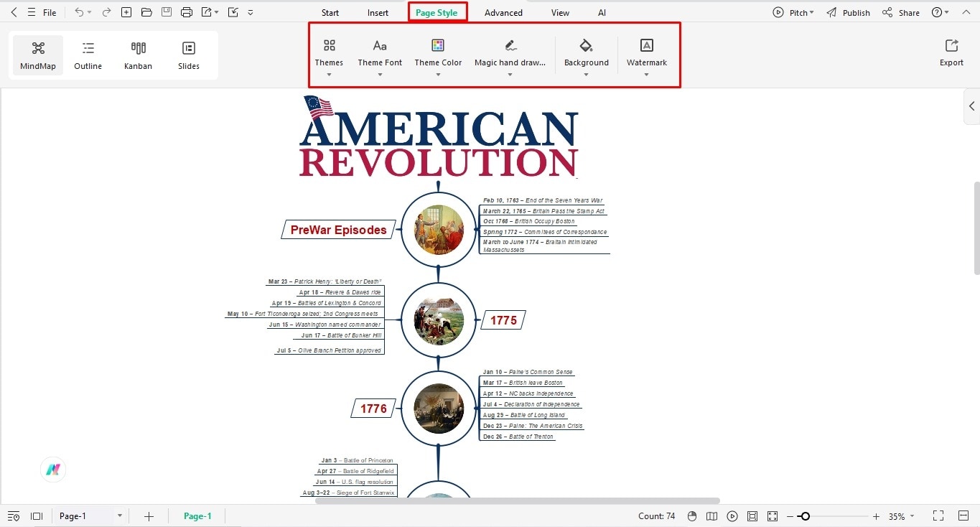Select the green Page-1 tab
The image size is (980, 527).
[197, 516]
